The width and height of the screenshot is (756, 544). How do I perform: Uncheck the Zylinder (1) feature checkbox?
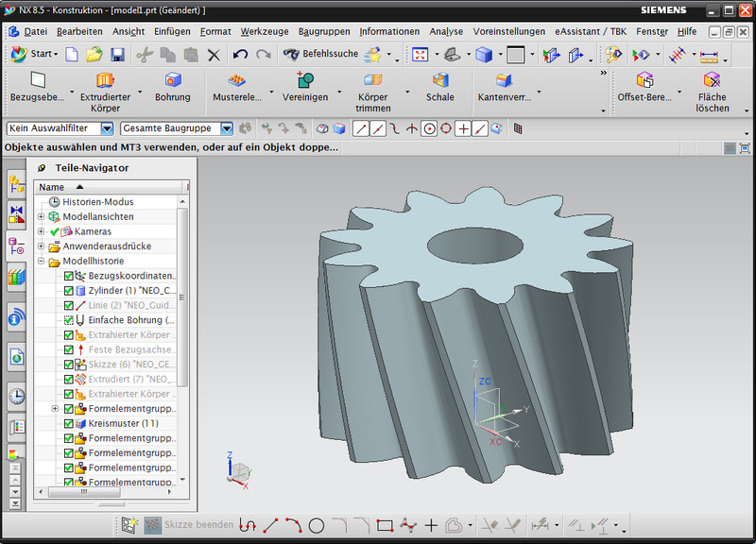(69, 291)
